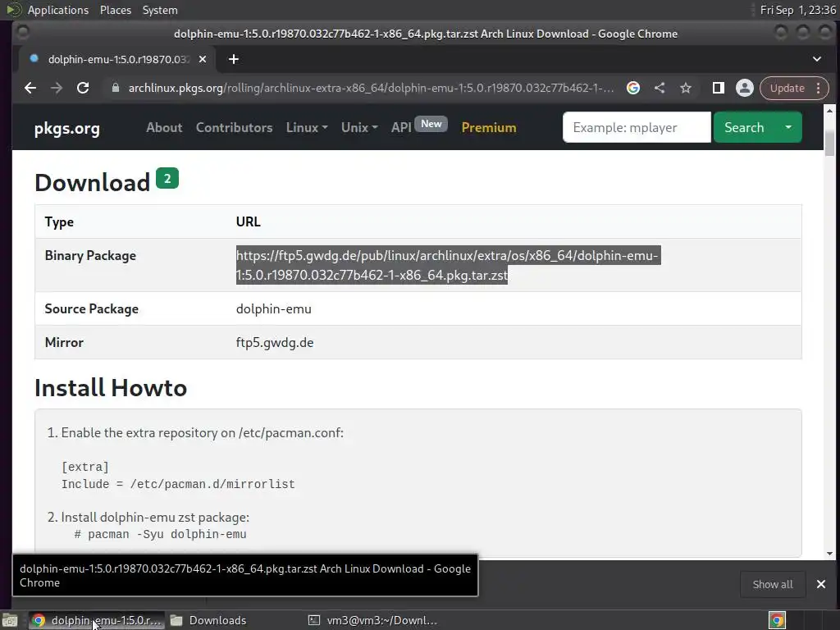Viewport: 840px width, 630px height.
Task: Click the /etc/pacman.d/mirrorlist include line
Action: [178, 484]
